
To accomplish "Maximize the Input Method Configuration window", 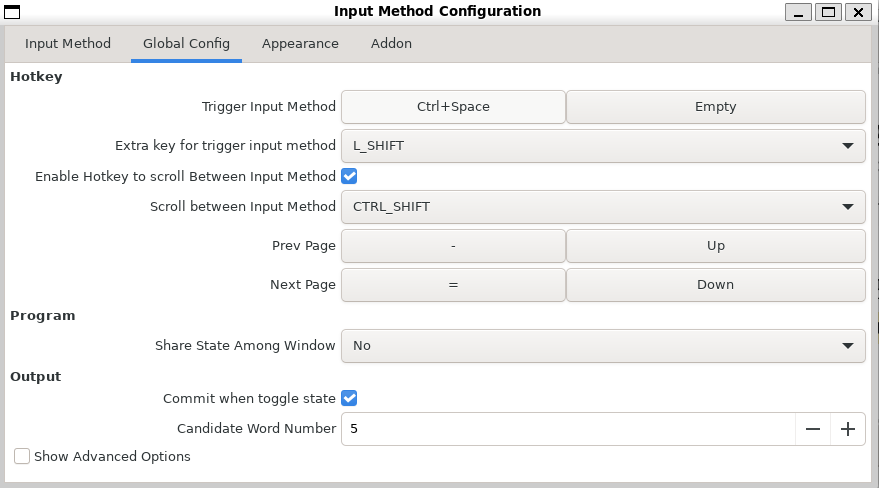I will 828,12.
